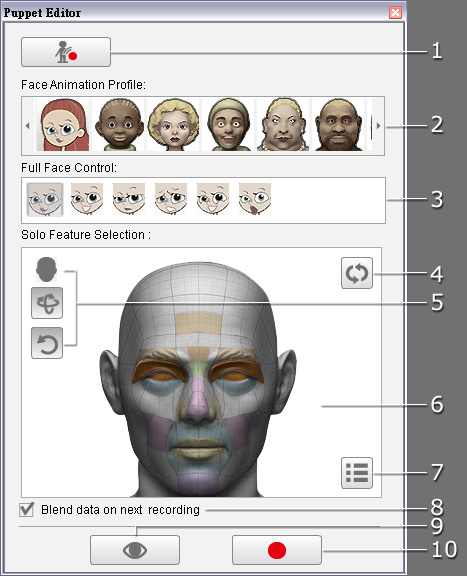The height and width of the screenshot is (576, 467).
Task: Choose the fifth angry-smile face control preset
Action: click(x=213, y=199)
